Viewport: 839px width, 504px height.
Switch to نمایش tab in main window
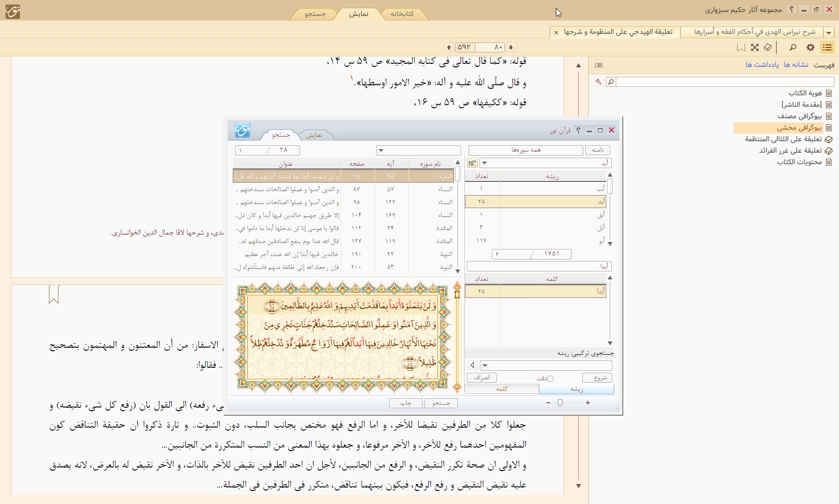click(359, 14)
